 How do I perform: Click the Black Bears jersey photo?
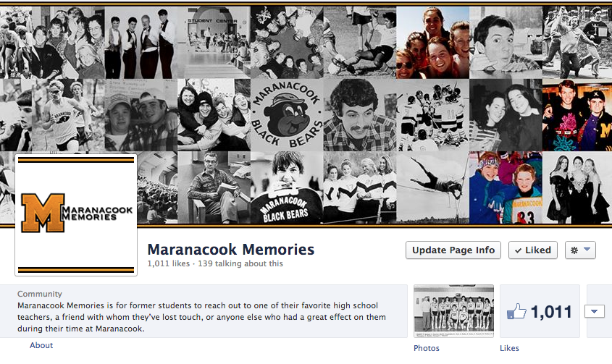[x=287, y=187]
